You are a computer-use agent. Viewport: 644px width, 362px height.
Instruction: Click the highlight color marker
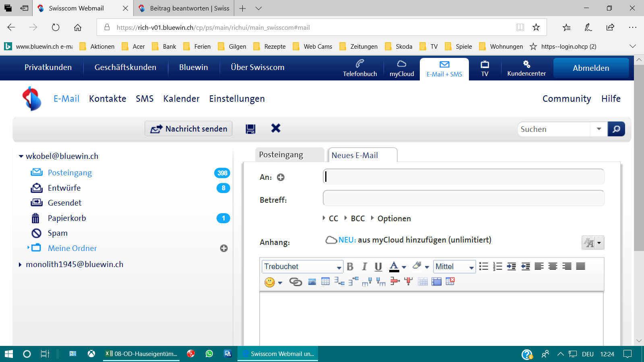click(x=417, y=266)
